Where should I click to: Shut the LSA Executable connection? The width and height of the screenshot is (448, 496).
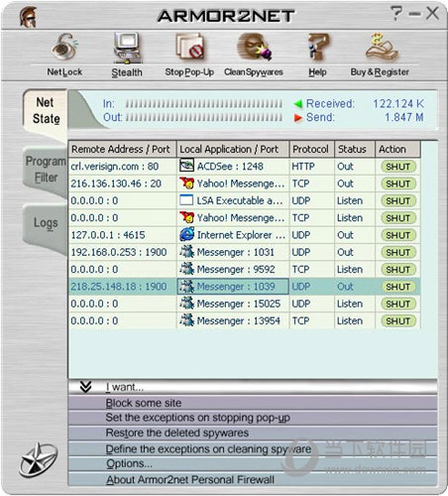(x=398, y=201)
